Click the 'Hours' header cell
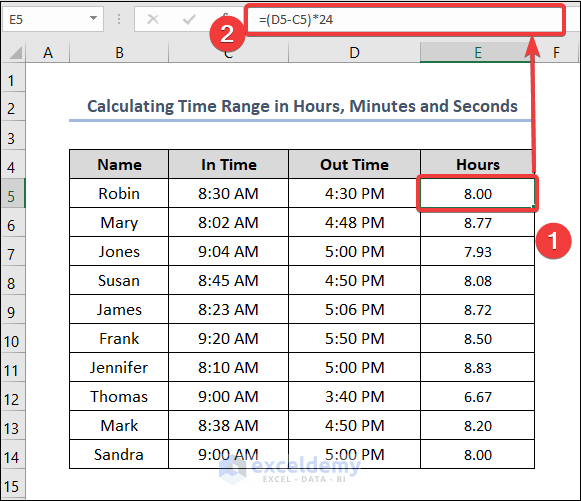Viewport: 581px width, 501px height. [477, 164]
